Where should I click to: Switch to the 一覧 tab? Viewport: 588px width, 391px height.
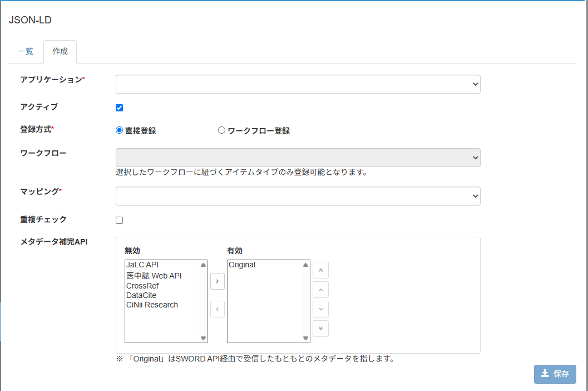click(26, 51)
